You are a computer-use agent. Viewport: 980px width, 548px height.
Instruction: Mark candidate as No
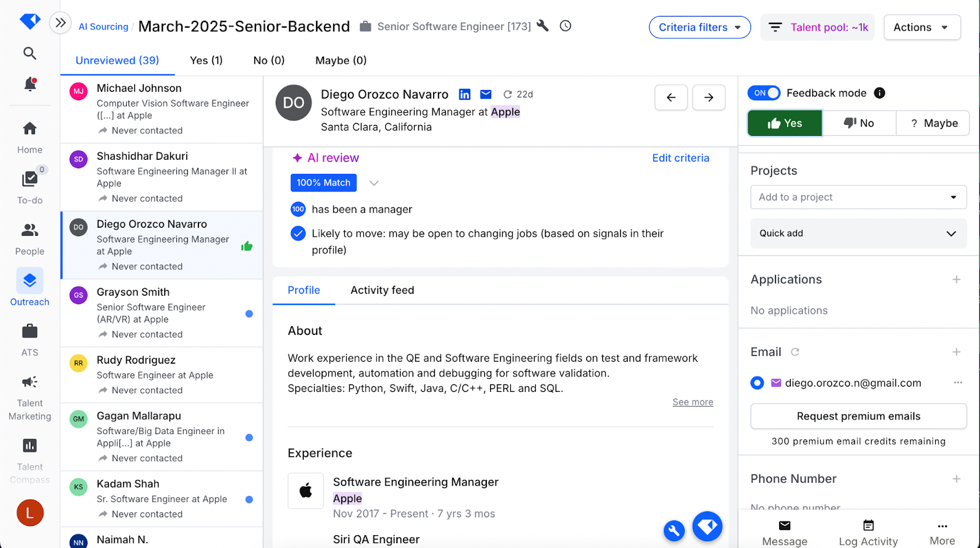tap(859, 123)
